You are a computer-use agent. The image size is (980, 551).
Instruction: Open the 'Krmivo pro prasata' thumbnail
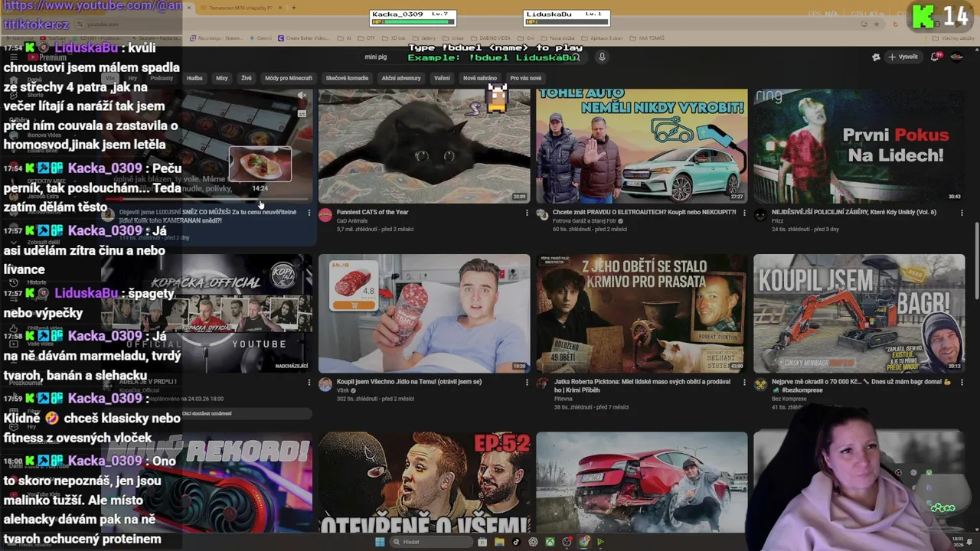click(x=642, y=314)
